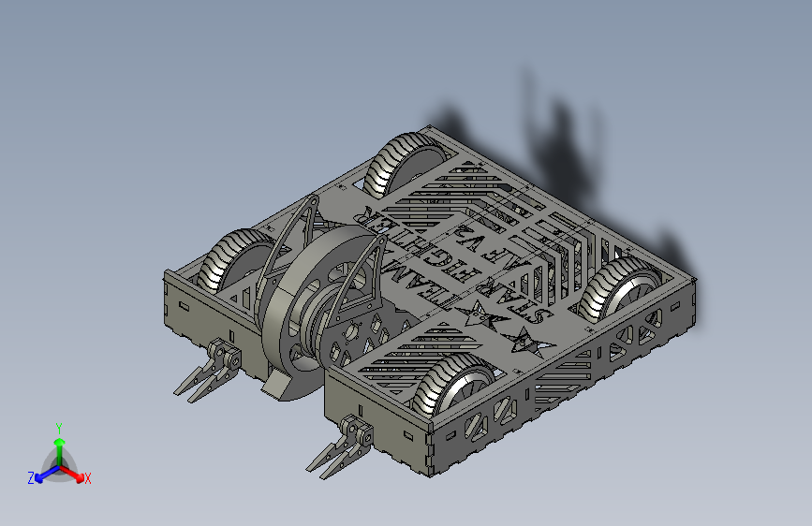
Task: Click the red X axis of the triad
Action: pyautogui.click(x=74, y=475)
